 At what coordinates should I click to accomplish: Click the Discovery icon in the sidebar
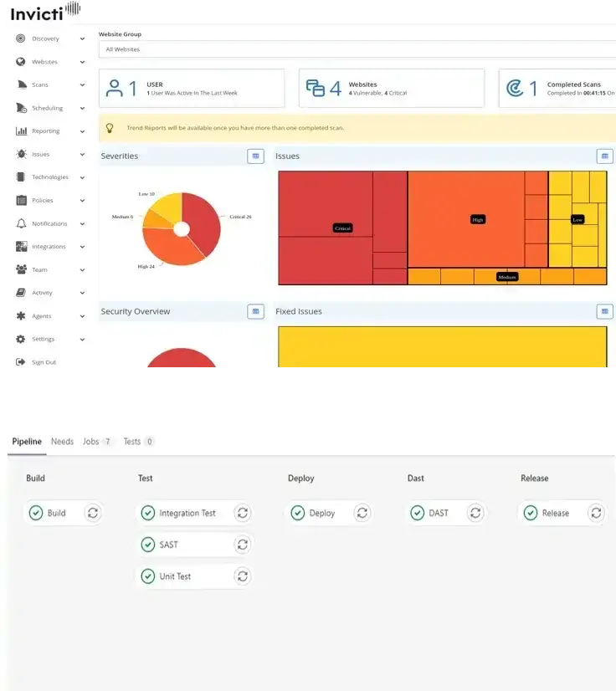[x=21, y=38]
